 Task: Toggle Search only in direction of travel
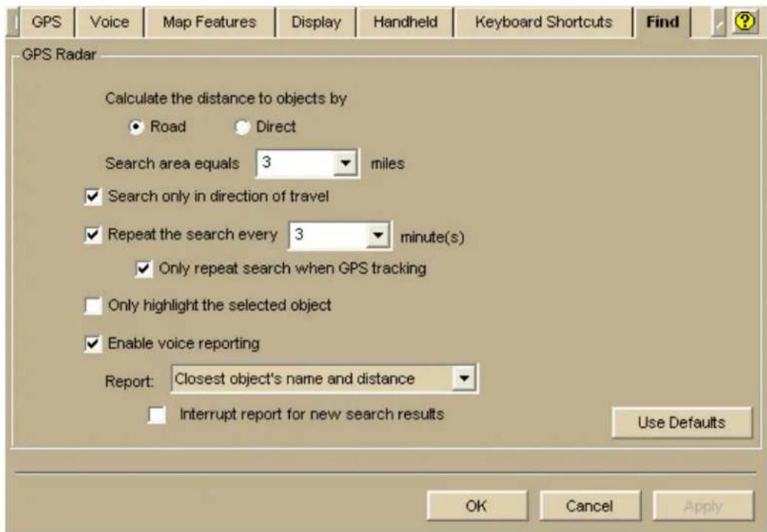tap(93, 197)
